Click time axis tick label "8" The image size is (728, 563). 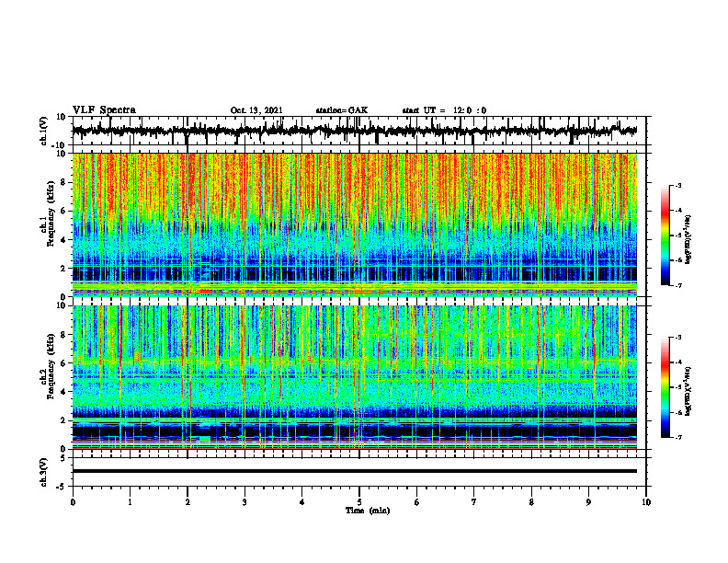pyautogui.click(x=531, y=502)
